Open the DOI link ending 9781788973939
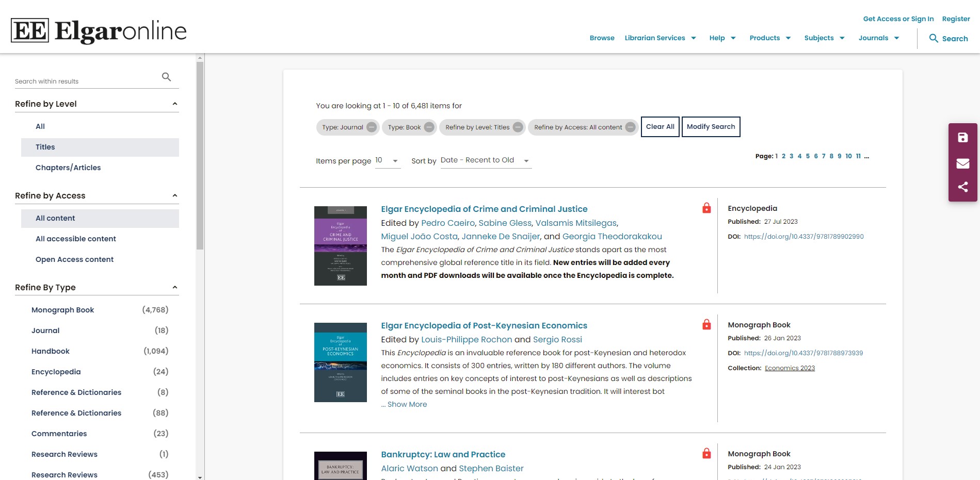This screenshot has width=980, height=480. pyautogui.click(x=804, y=353)
